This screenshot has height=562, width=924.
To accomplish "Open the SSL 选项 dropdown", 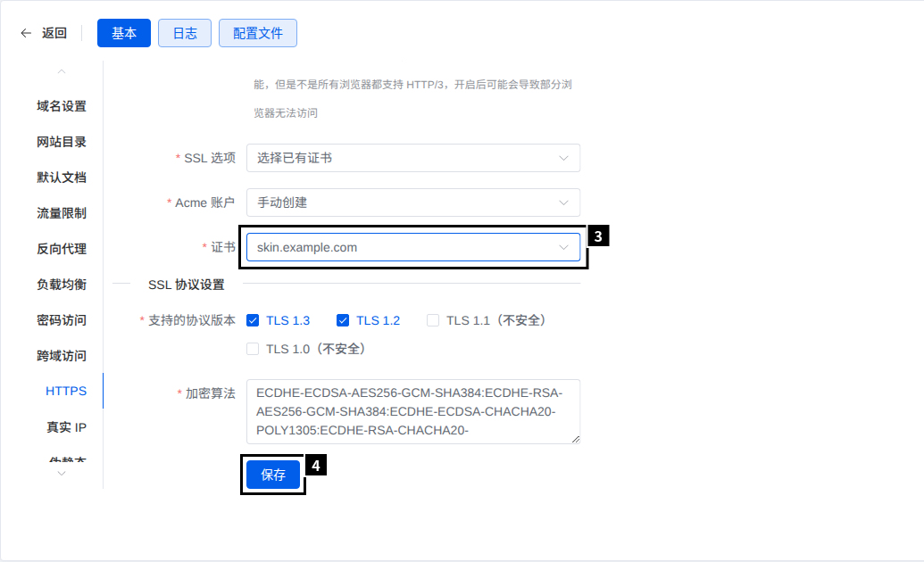I will click(x=413, y=158).
